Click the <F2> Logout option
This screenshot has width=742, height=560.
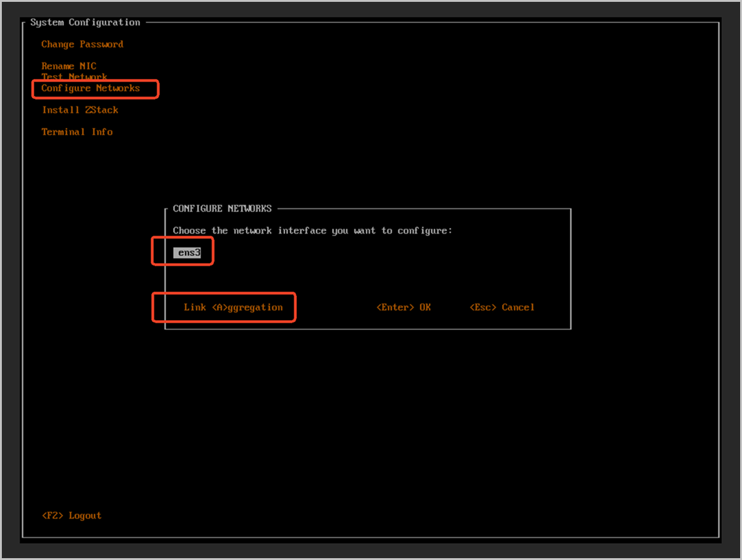point(71,515)
